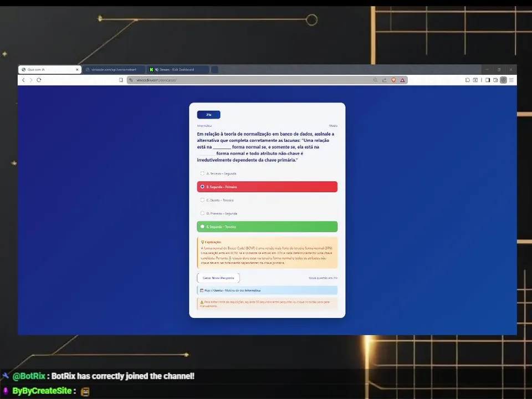
Task: Click the calendar icon in Hoje é Quarta banner
Action: [x=202, y=290]
